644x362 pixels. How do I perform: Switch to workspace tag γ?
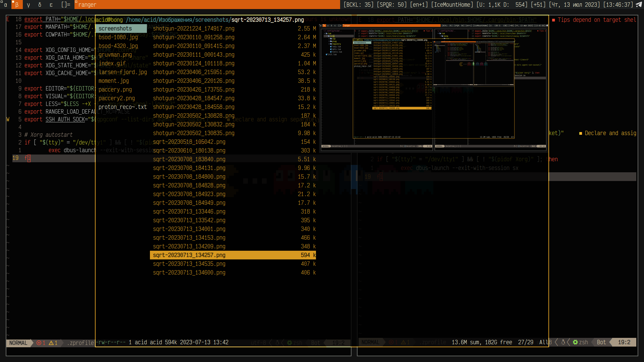pyautogui.click(x=29, y=5)
